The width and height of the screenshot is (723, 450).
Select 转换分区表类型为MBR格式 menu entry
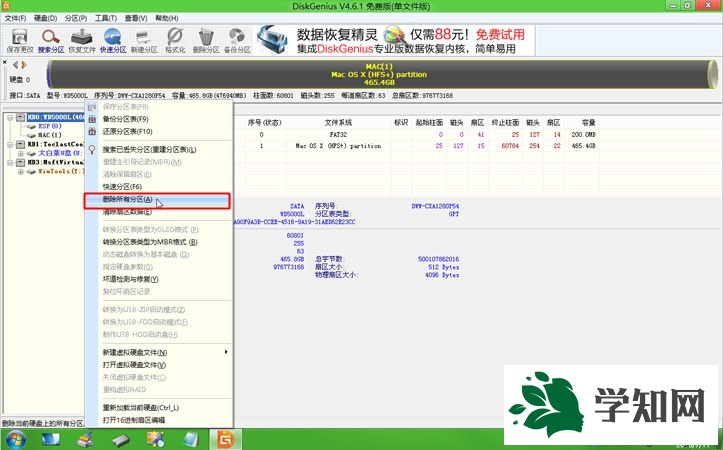[150, 241]
